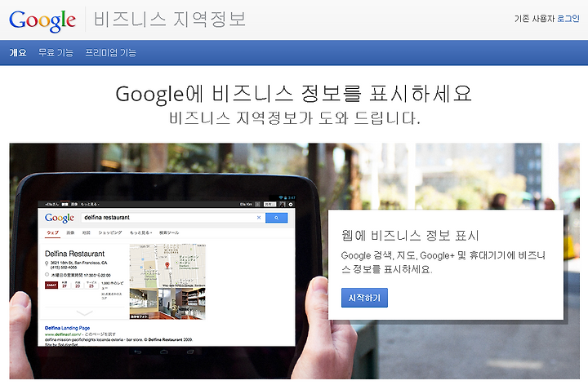Click the blue search magnifier button on tablet
This screenshot has width=588, height=385.
(x=276, y=218)
